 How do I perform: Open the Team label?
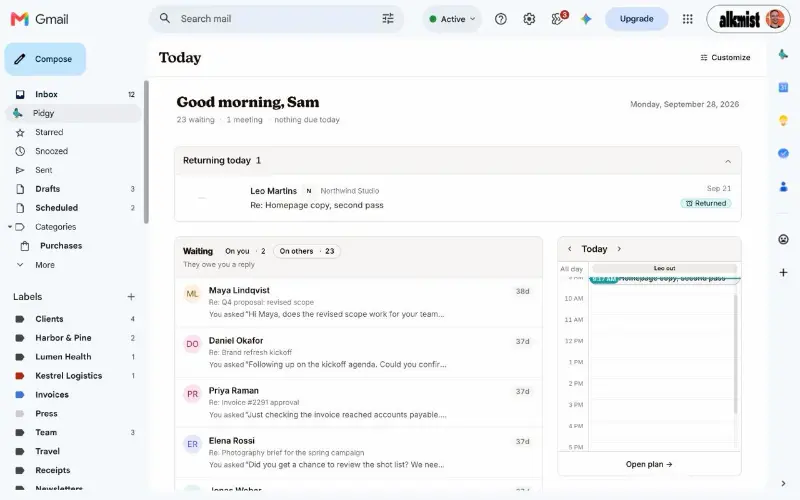point(74,432)
